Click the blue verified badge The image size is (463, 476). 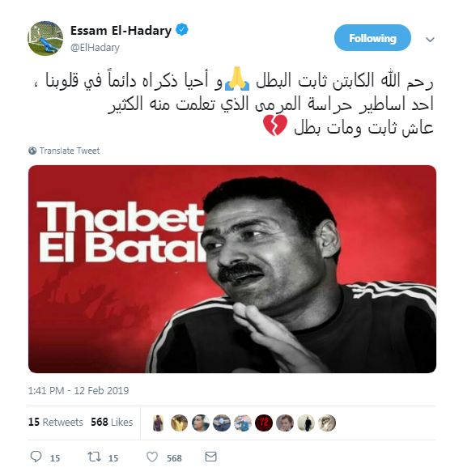click(x=182, y=30)
